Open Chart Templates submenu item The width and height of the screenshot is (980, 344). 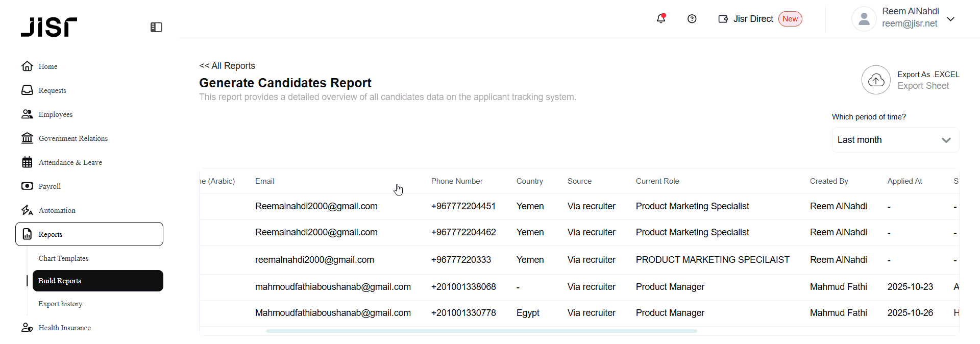click(63, 258)
